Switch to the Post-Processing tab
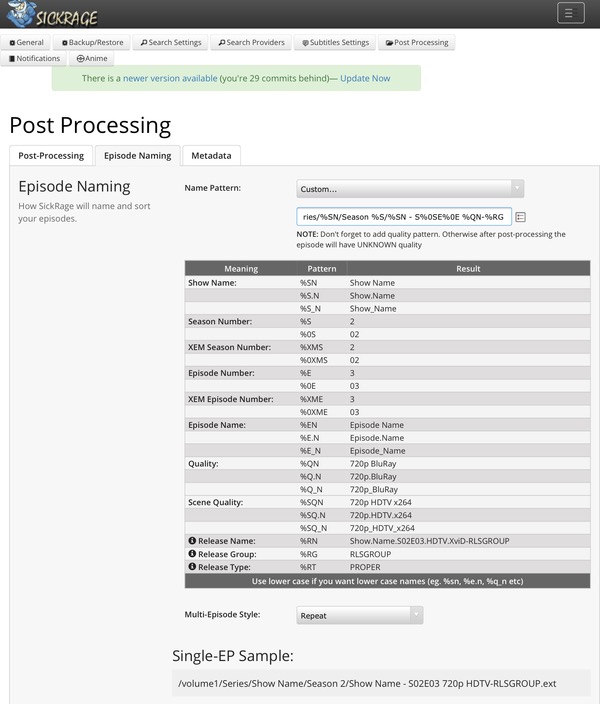Screen dimensions: 600x704 click(x=50, y=156)
